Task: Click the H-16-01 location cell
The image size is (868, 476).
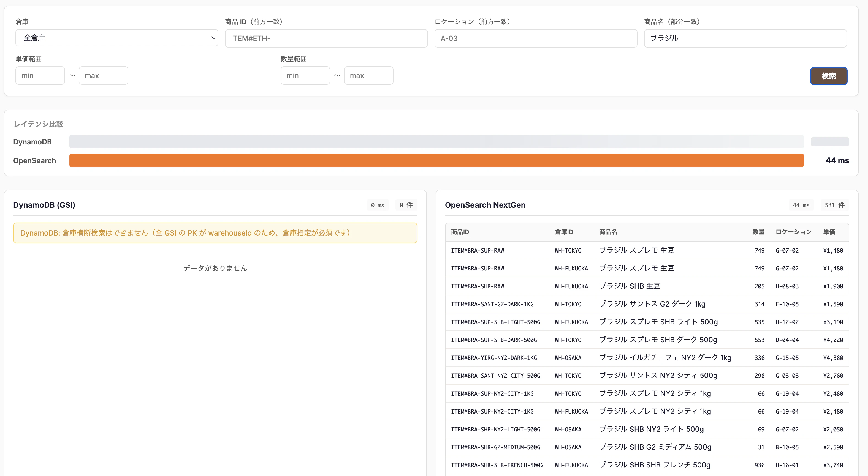Action: 787,465
